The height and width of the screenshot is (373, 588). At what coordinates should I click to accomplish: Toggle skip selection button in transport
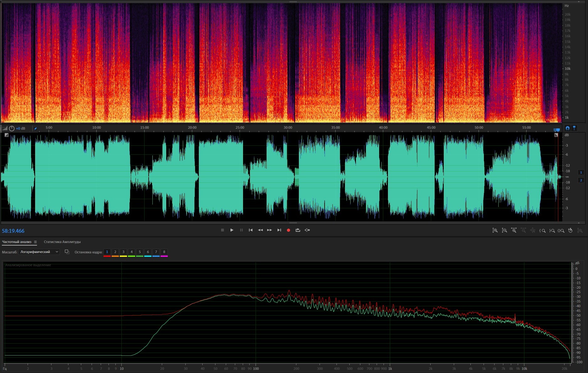coord(307,230)
